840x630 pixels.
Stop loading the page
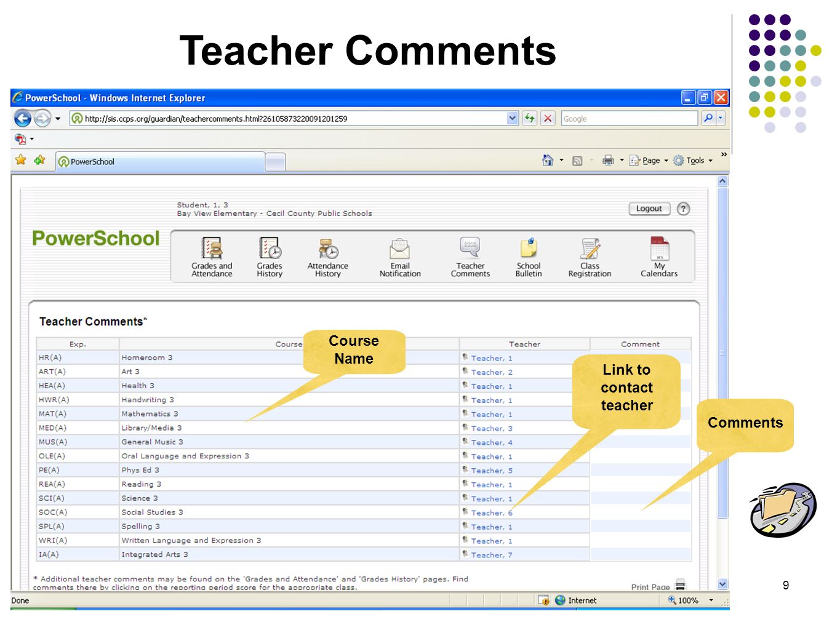point(548,118)
